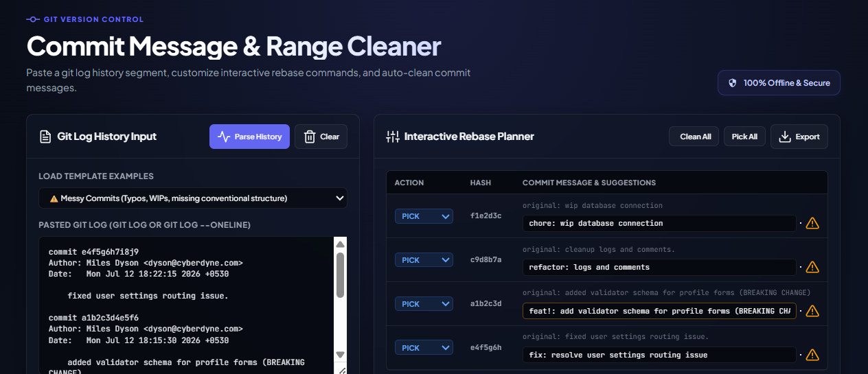
Task: Edit 'feat!: add validator schema' message field
Action: 659,311
